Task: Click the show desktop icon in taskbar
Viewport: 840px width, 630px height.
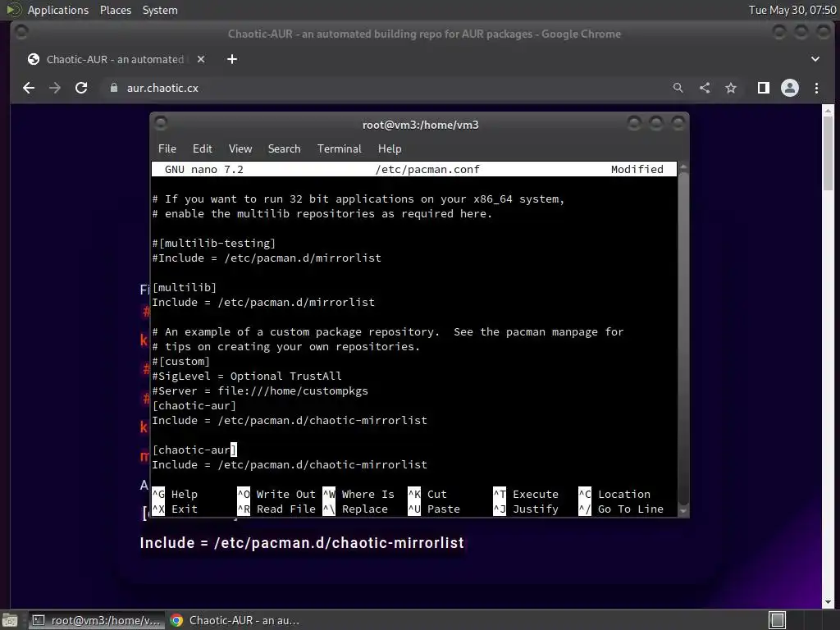Action: pyautogui.click(x=10, y=620)
